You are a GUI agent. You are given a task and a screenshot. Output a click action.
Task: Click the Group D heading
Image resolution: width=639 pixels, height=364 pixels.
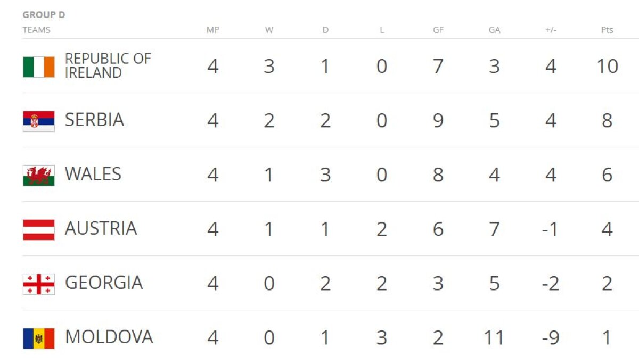44,15
